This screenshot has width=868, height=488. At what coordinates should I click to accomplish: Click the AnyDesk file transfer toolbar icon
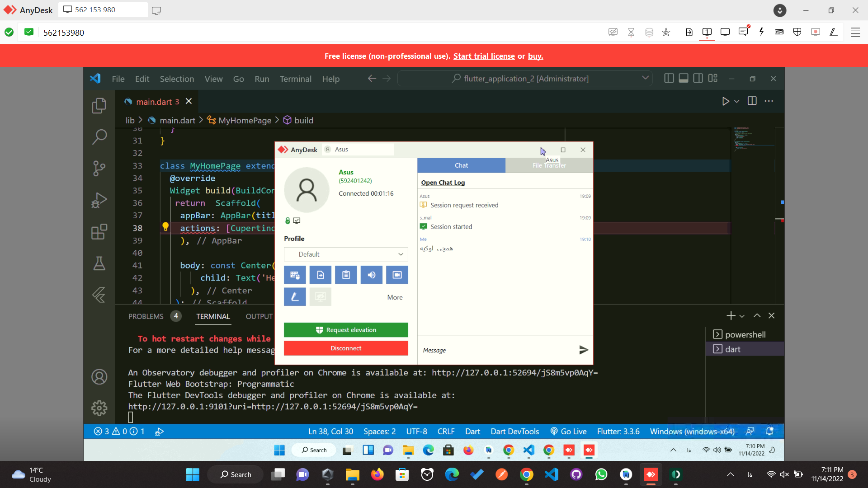pyautogui.click(x=689, y=32)
